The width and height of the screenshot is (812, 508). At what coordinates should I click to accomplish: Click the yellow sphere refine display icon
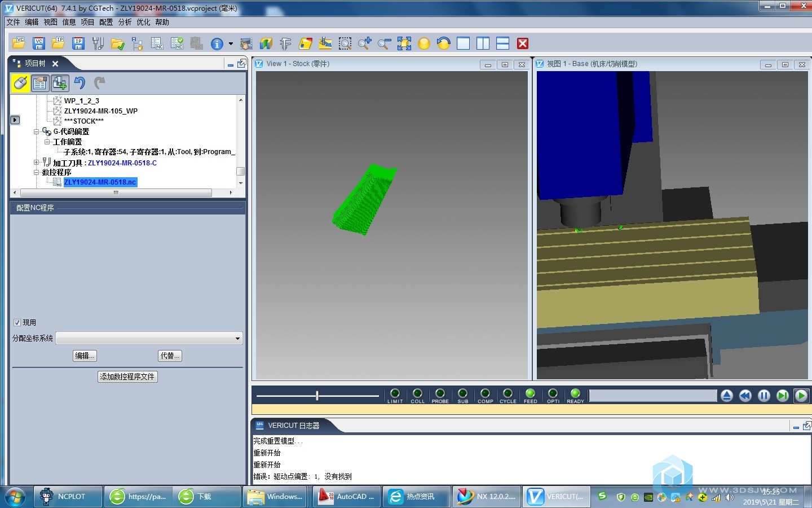[x=424, y=43]
